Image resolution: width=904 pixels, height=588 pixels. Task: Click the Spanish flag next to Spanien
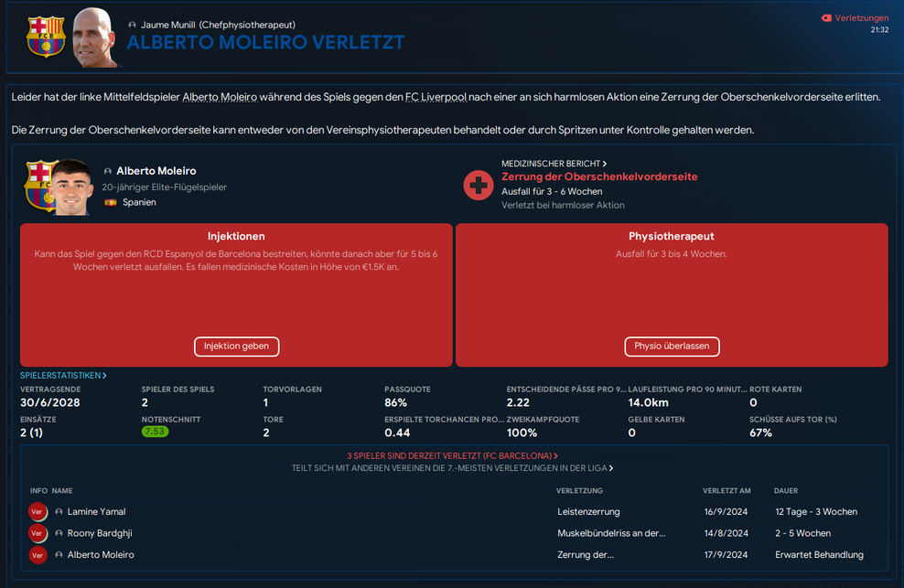click(110, 203)
